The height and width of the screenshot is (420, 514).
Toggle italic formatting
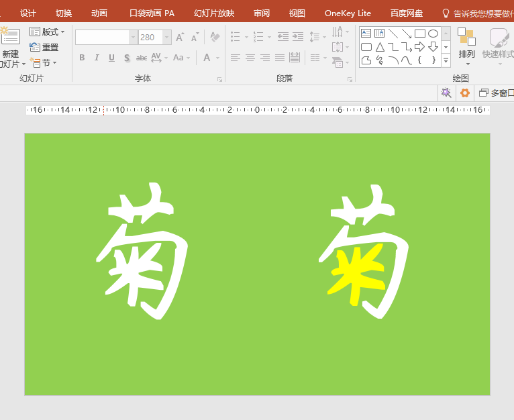point(97,58)
